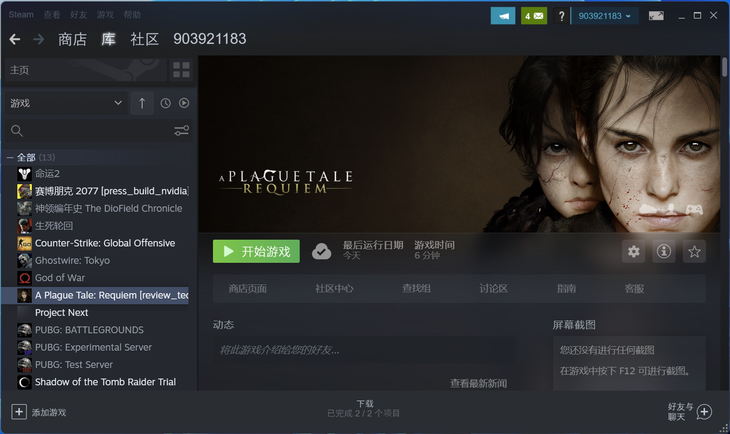Viewport: 730px width, 434px height.
Task: Open the 游戏 menu in menu bar
Action: point(105,15)
